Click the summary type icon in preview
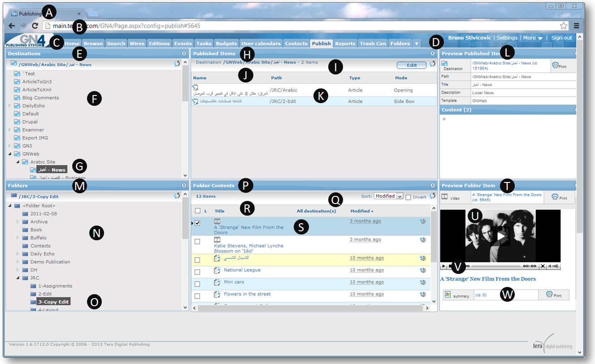Viewport: 595px width, 364px height. 447,295
